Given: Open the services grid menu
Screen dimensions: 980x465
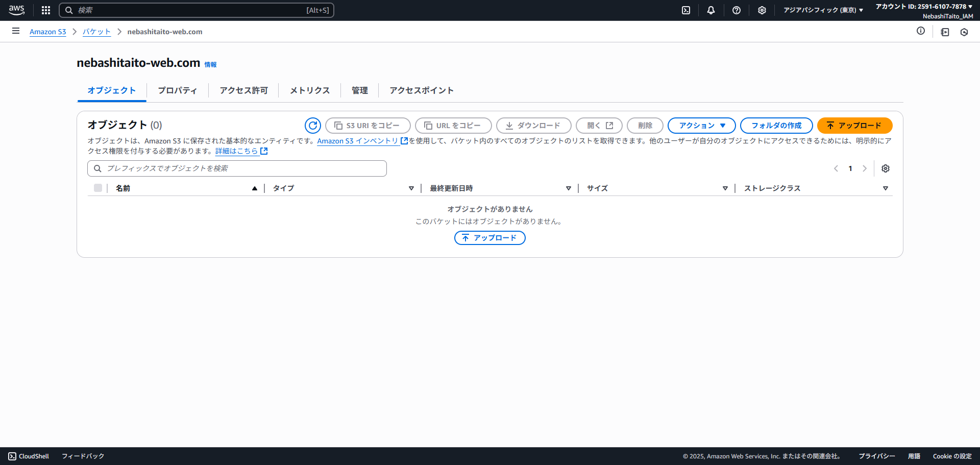Looking at the screenshot, I should 46,10.
